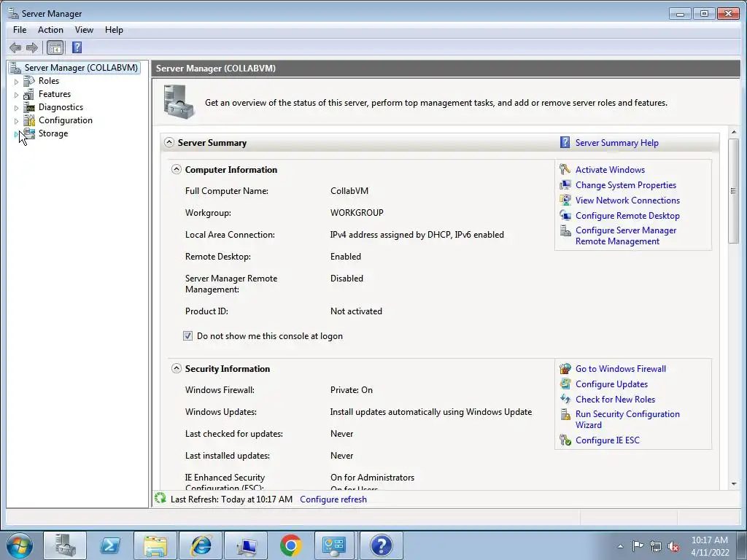This screenshot has height=560, width=747.
Task: Select the Storage tree item label
Action: (x=53, y=133)
